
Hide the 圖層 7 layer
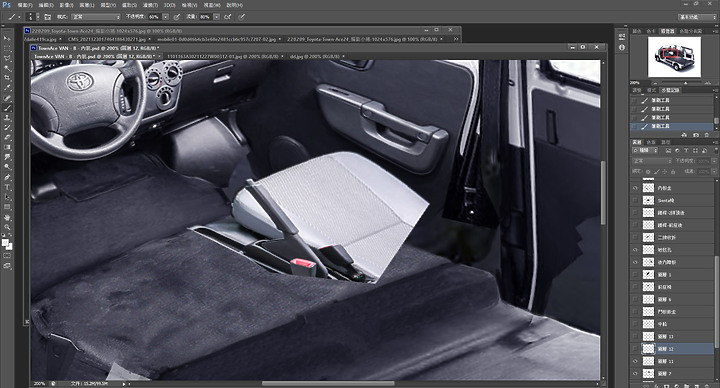point(635,373)
